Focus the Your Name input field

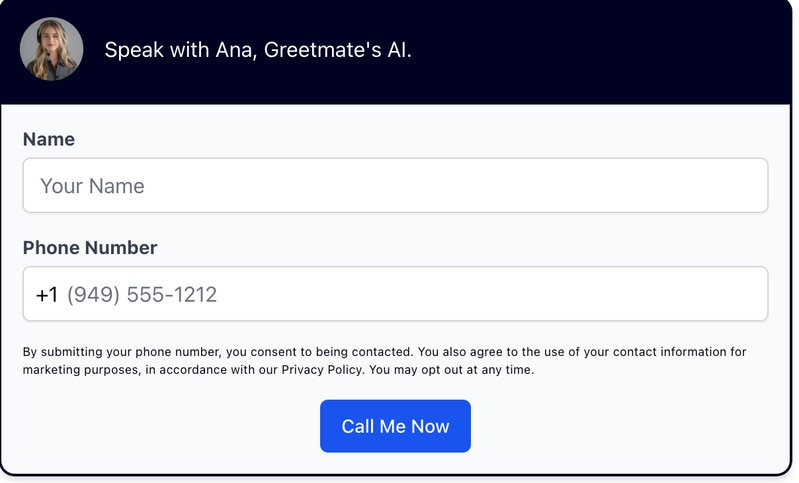[x=395, y=186]
